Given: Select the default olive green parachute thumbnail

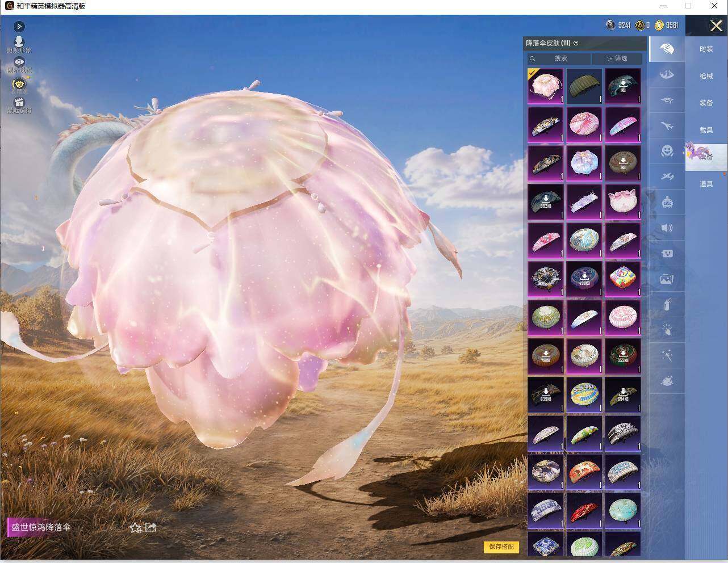Looking at the screenshot, I should (584, 86).
